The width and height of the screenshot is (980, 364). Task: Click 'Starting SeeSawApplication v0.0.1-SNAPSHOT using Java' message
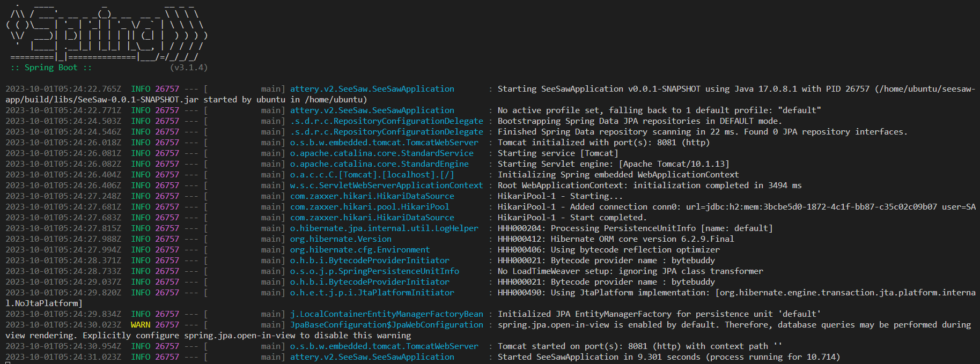[x=736, y=89]
